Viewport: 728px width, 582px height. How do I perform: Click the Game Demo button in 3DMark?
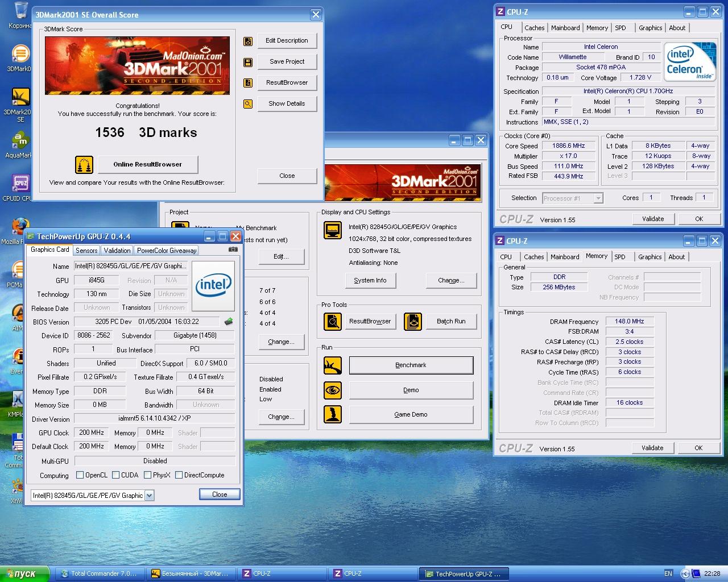pyautogui.click(x=411, y=414)
